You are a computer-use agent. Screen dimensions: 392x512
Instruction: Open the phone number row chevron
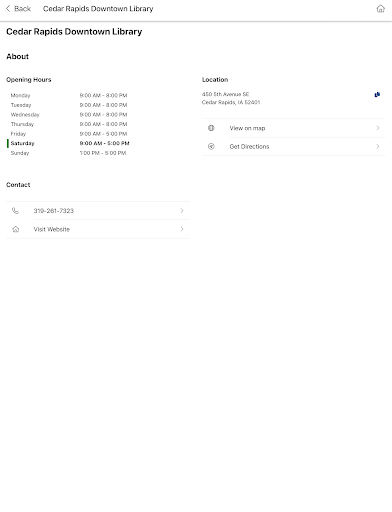tap(182, 211)
